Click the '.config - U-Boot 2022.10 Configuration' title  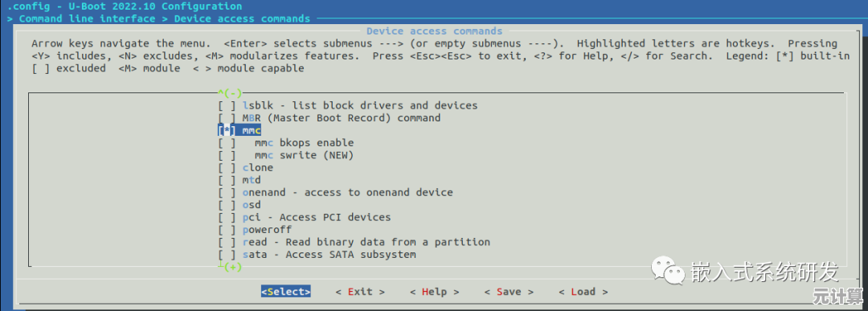(124, 6)
